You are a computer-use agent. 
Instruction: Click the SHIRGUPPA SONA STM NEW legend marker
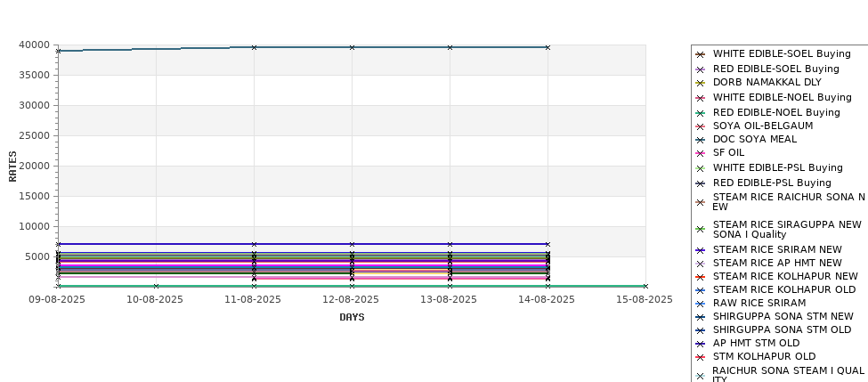(x=701, y=317)
